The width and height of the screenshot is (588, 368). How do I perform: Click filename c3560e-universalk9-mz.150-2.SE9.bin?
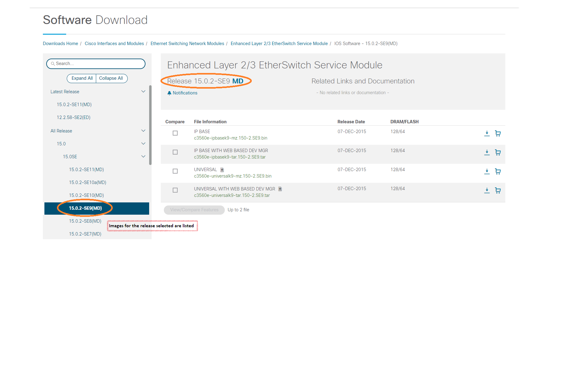click(233, 176)
